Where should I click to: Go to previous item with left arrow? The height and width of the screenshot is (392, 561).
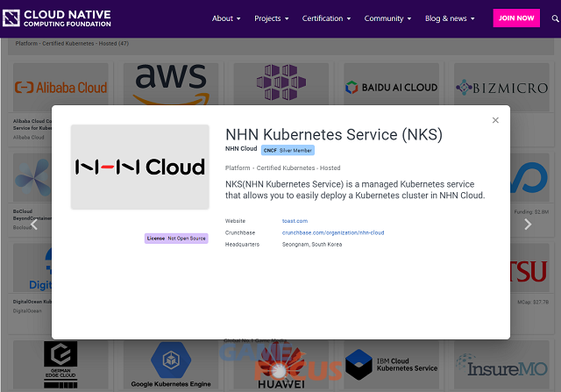pyautogui.click(x=34, y=225)
